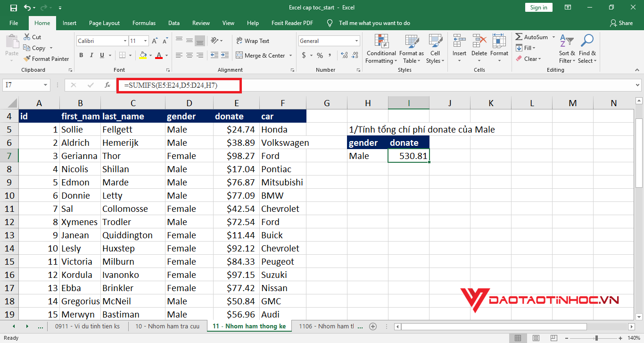Viewport: 644px width, 343px height.
Task: Click the Undo arrow in title bar
Action: (27, 8)
